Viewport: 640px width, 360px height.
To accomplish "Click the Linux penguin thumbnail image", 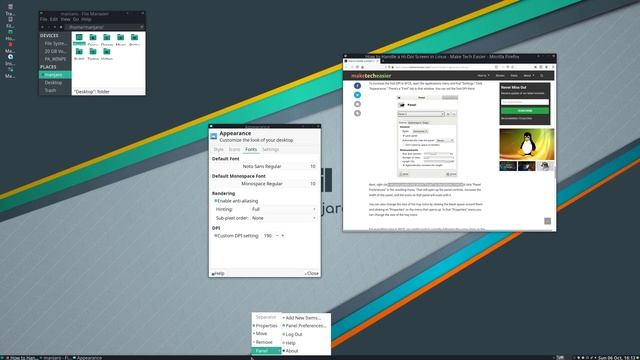I will (527, 144).
